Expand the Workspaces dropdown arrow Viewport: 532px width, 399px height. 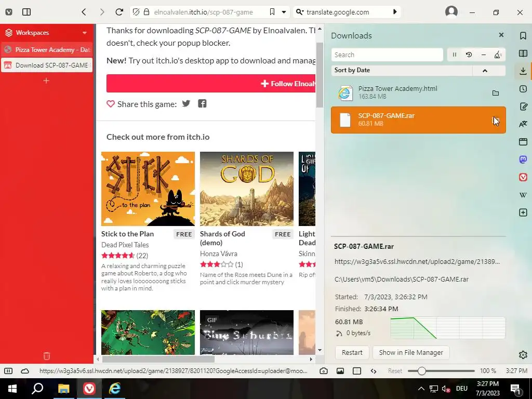85,33
